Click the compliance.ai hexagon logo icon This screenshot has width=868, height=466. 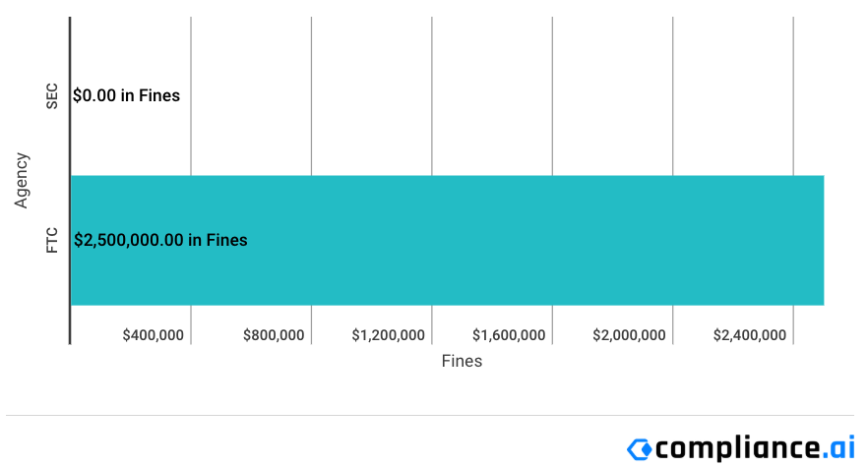click(x=640, y=449)
